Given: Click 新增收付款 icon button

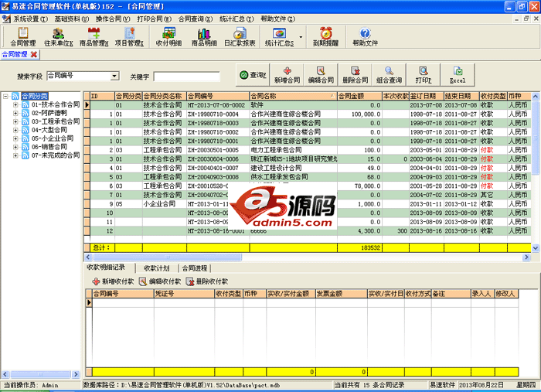Looking at the screenshot, I should point(113,281).
